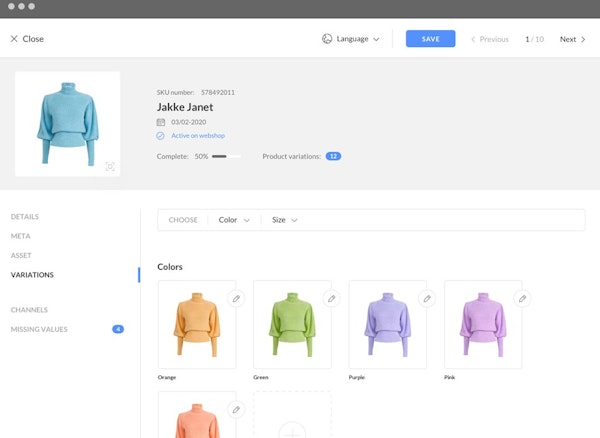Viewport: 600px width, 438px height.
Task: Open the Channels section
Action: [x=29, y=310]
